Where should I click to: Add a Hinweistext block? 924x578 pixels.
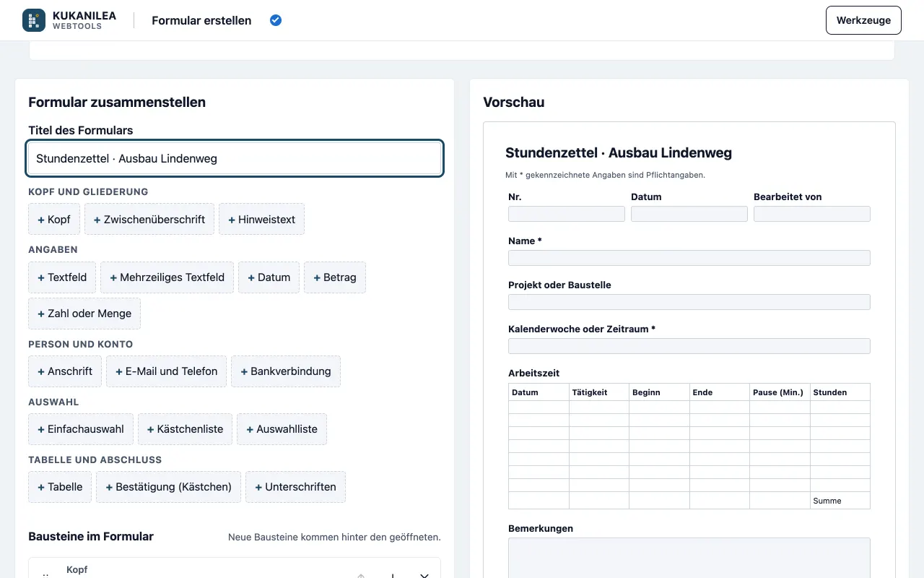coord(261,220)
